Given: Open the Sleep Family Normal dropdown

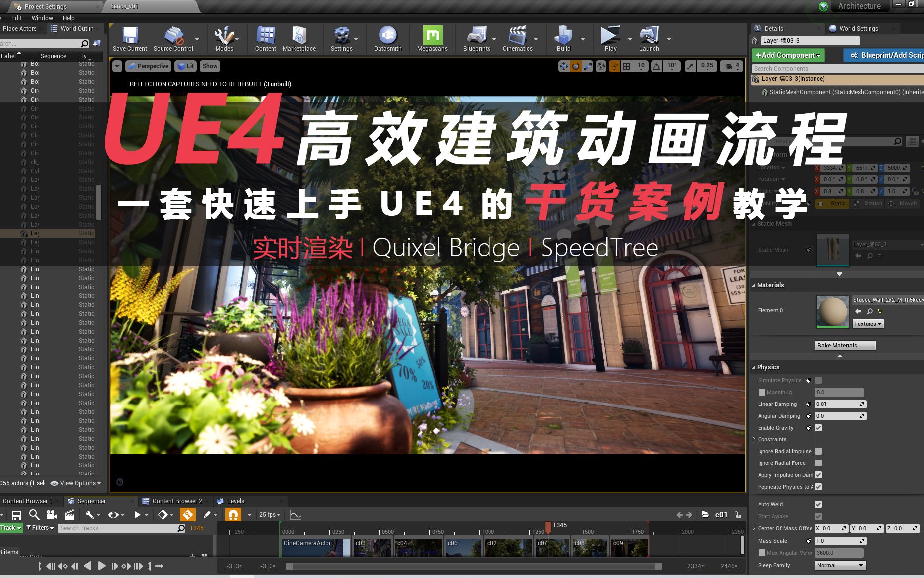Looking at the screenshot, I should tap(840, 565).
